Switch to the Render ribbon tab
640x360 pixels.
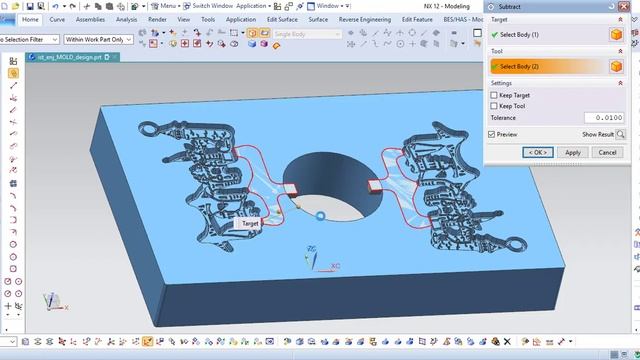point(157,19)
